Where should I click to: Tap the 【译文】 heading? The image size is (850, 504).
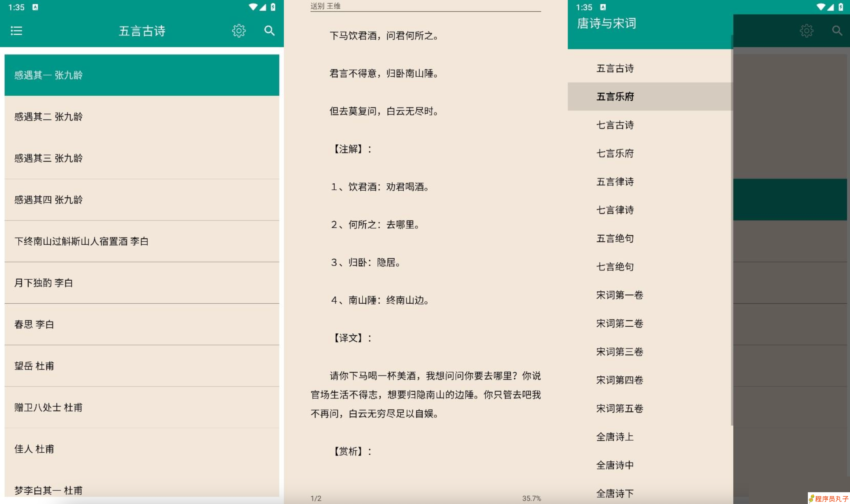(x=351, y=338)
